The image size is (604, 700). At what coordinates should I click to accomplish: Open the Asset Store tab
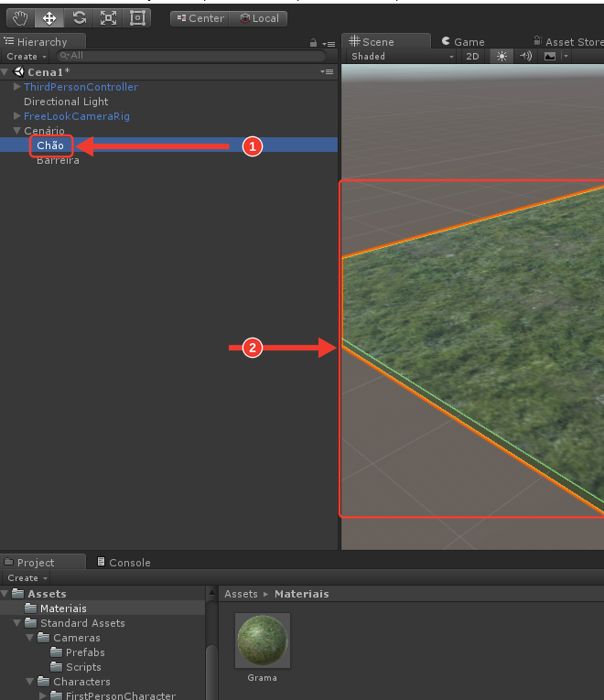(x=568, y=41)
